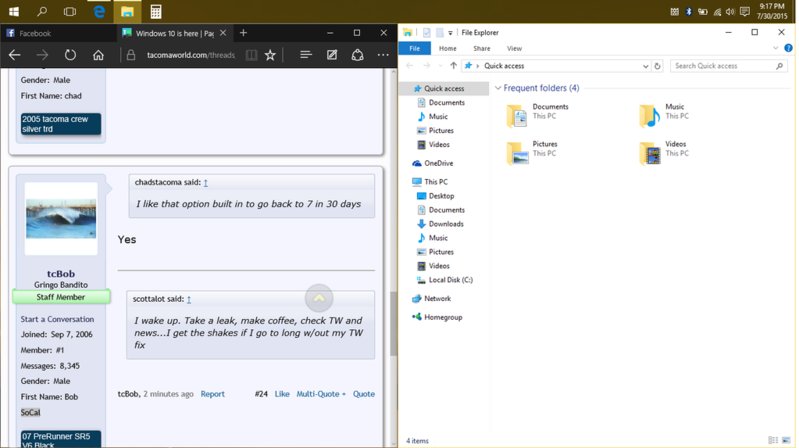Open taskbar search magnifier
The height and width of the screenshot is (448, 799).
pyautogui.click(x=42, y=11)
